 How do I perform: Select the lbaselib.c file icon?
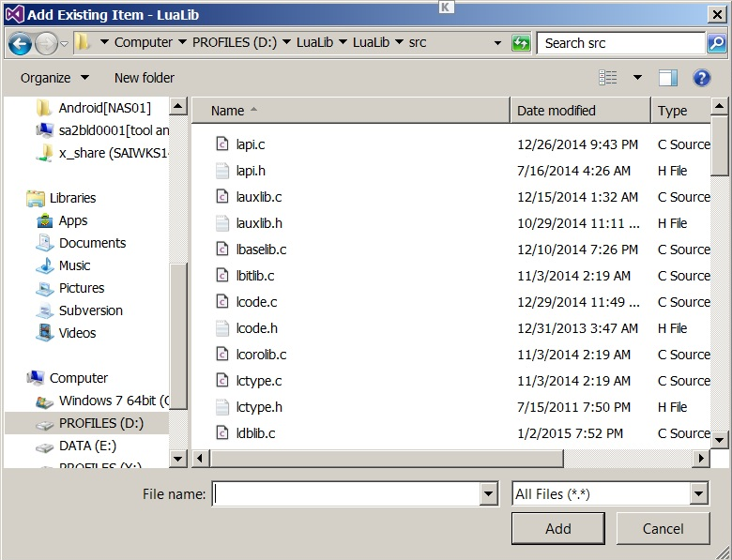[222, 250]
